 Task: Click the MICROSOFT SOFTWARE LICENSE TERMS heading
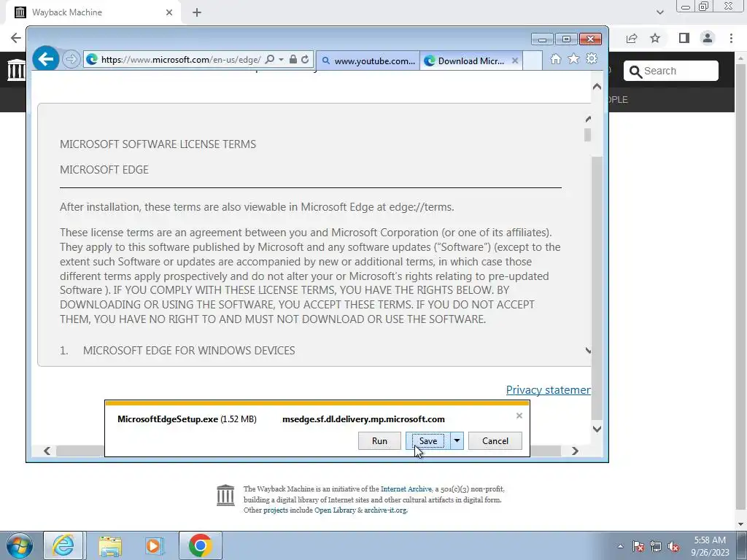[x=158, y=144]
